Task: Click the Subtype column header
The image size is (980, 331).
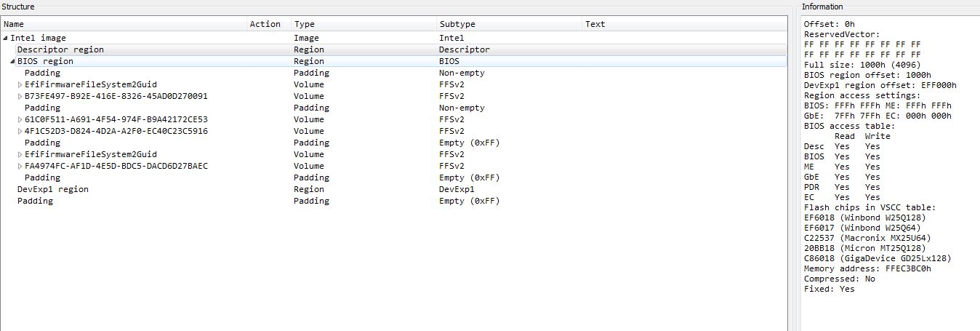Action: [509, 24]
